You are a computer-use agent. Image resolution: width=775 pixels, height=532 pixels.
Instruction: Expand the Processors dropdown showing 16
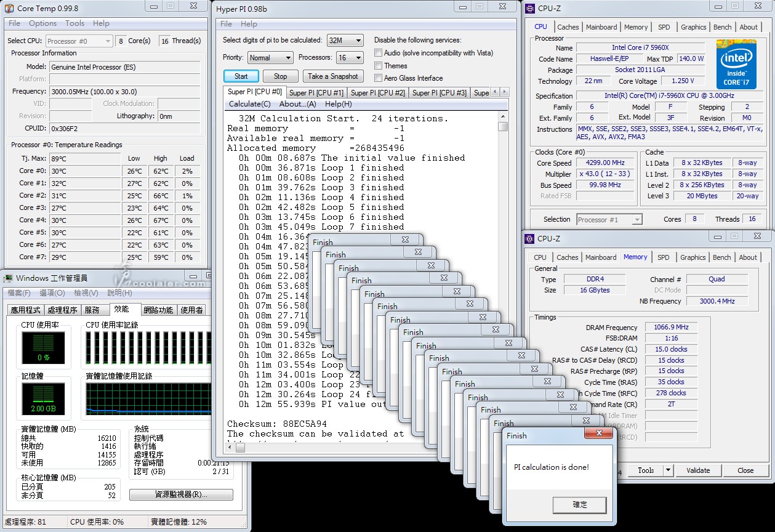point(350,57)
